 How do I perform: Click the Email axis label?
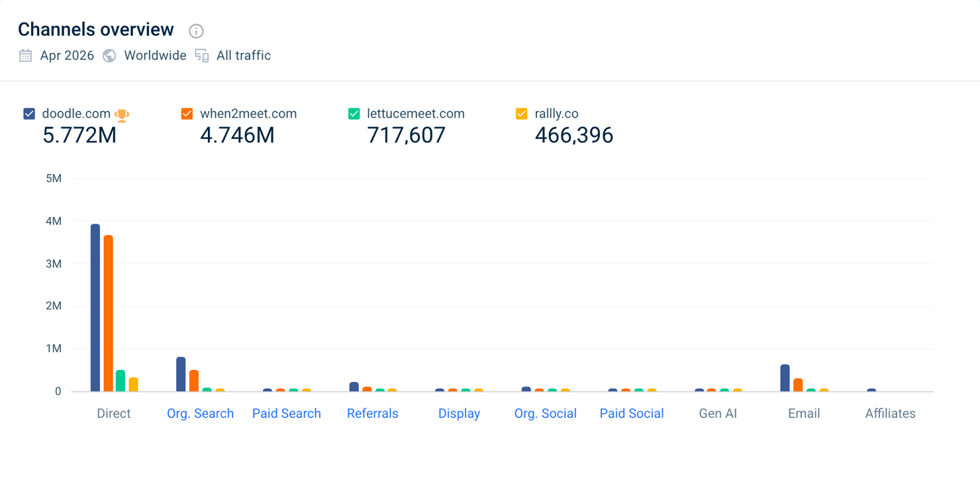point(804,414)
